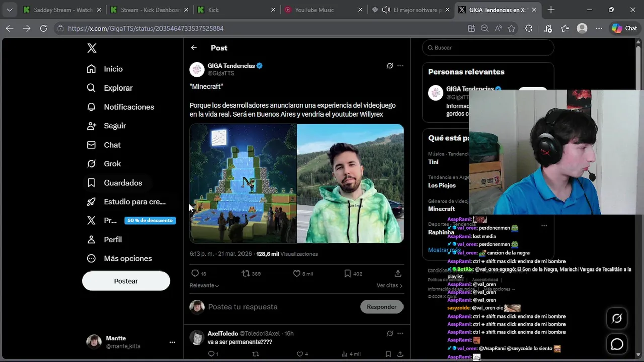Open Notificaciones in the sidebar

coord(120,107)
